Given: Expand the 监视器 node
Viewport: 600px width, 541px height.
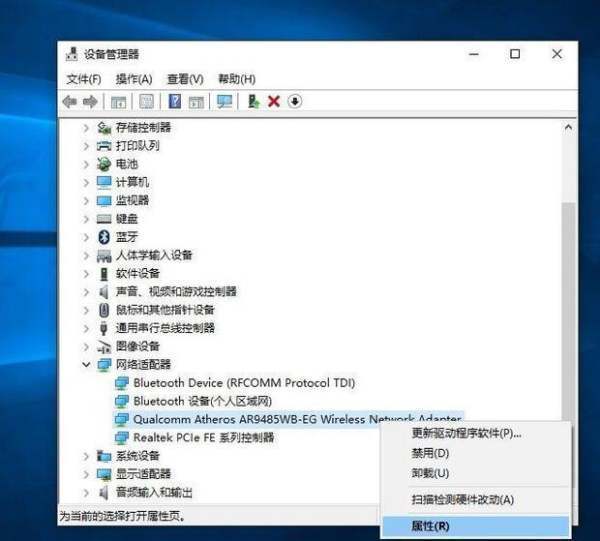Looking at the screenshot, I should coord(86,201).
